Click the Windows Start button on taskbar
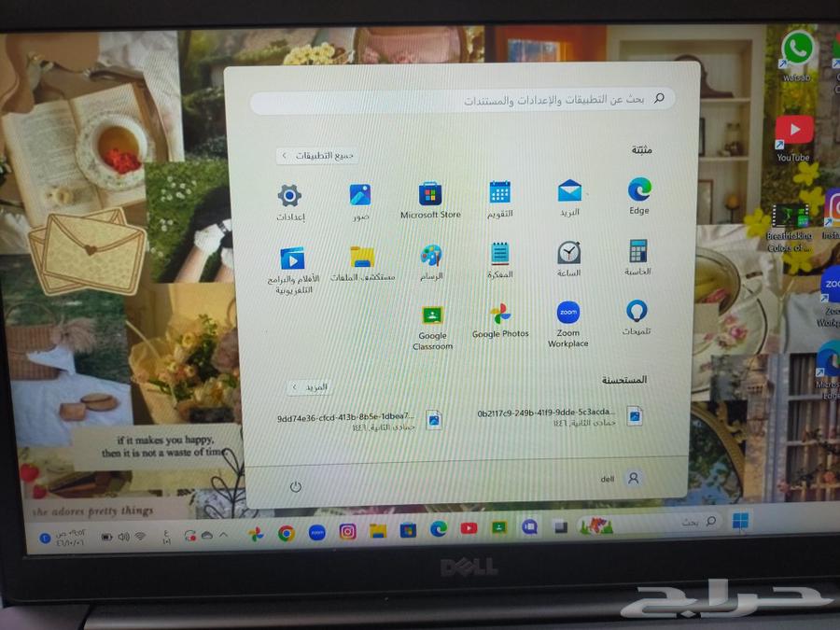This screenshot has height=630, width=840. tap(740, 520)
